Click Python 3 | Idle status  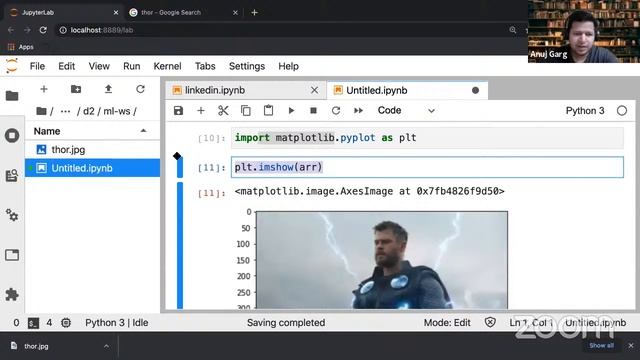click(x=117, y=323)
